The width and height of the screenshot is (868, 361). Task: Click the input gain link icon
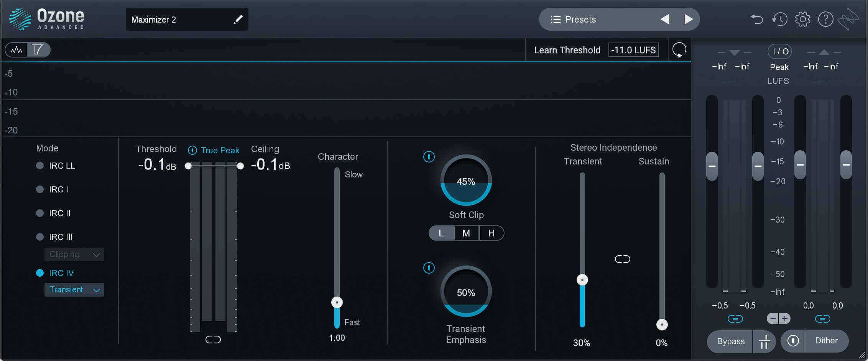[x=735, y=319]
